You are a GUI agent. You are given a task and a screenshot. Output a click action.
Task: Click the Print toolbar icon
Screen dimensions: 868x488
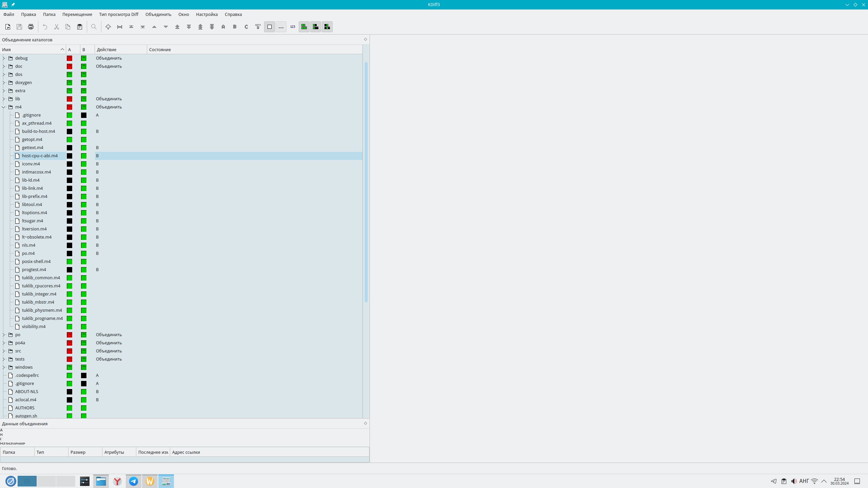tap(31, 27)
